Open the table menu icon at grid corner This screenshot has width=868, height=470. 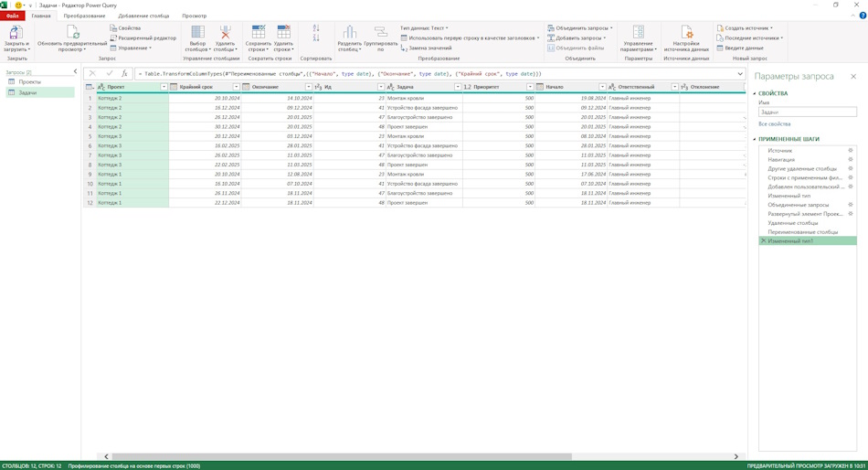(x=90, y=87)
